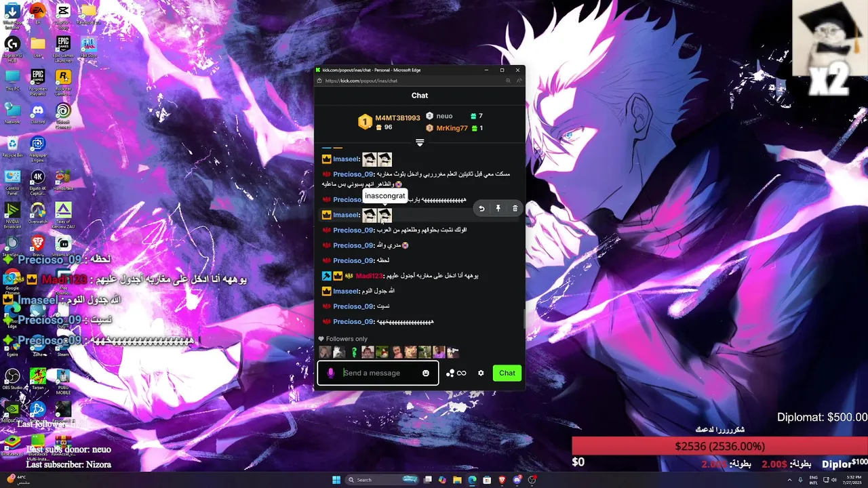Open Forgotten Playland desktop shortcut

click(x=38, y=81)
